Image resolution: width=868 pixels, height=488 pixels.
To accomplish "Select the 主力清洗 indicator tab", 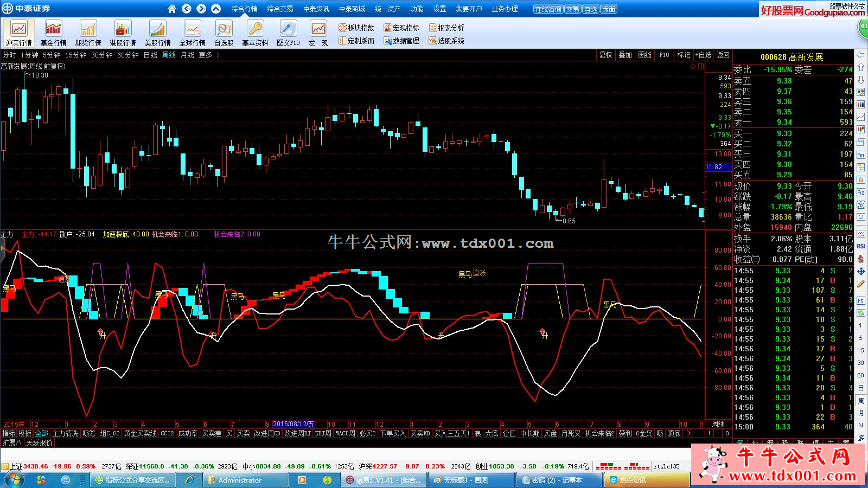I will click(x=65, y=433).
